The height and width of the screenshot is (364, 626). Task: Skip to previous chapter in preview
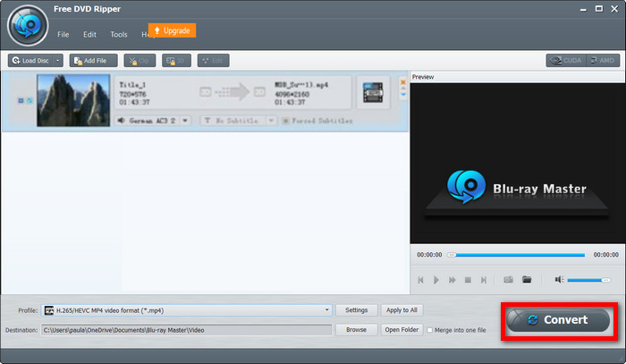click(x=420, y=280)
